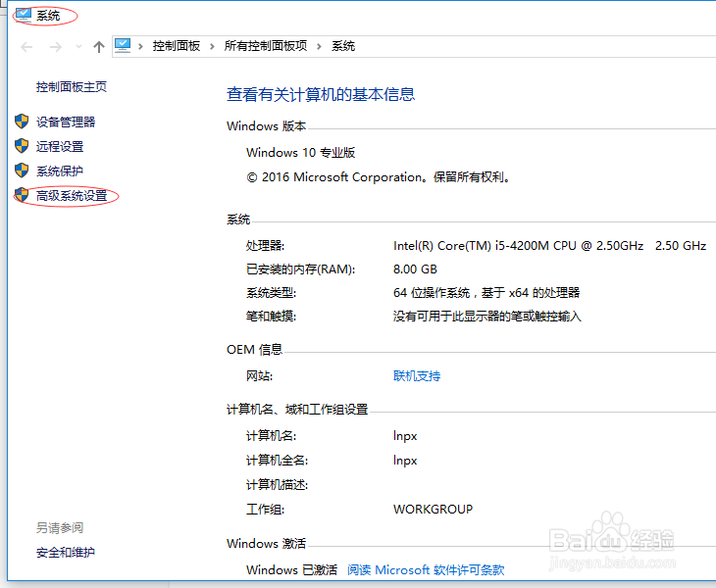Click the RAM value 8.00 GB
This screenshot has height=588, width=716.
point(415,269)
